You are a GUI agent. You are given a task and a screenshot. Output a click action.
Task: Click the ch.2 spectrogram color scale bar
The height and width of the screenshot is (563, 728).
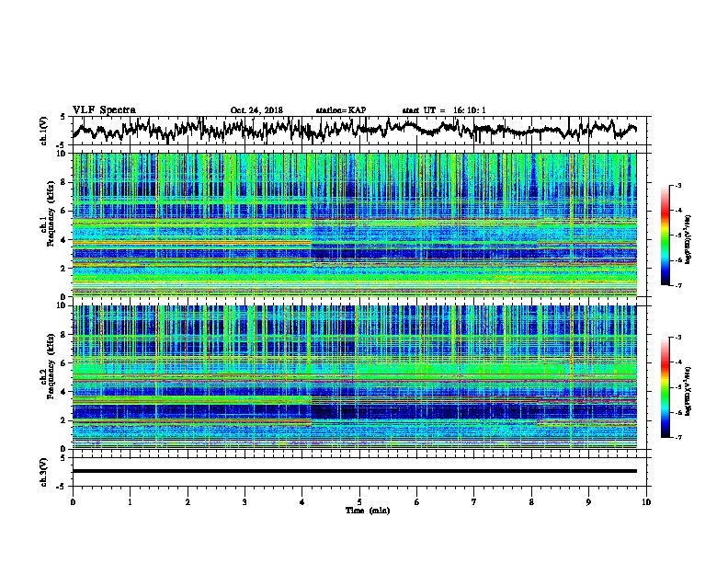click(x=665, y=387)
